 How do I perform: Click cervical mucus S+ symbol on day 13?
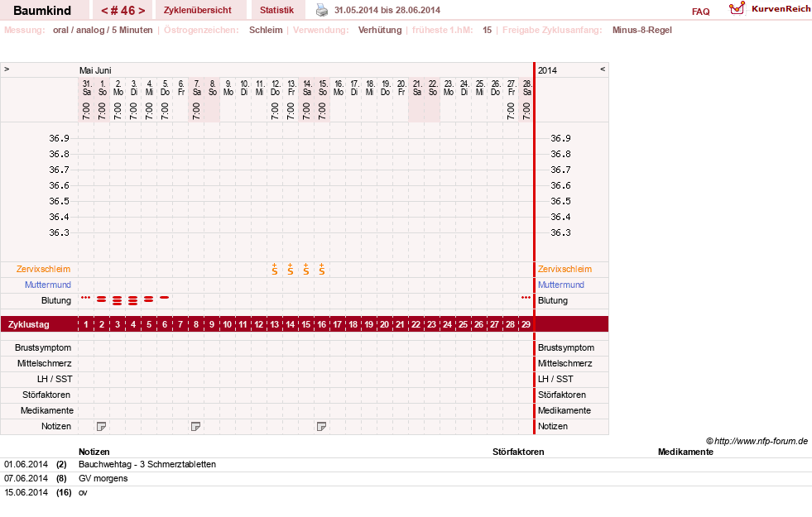(275, 269)
